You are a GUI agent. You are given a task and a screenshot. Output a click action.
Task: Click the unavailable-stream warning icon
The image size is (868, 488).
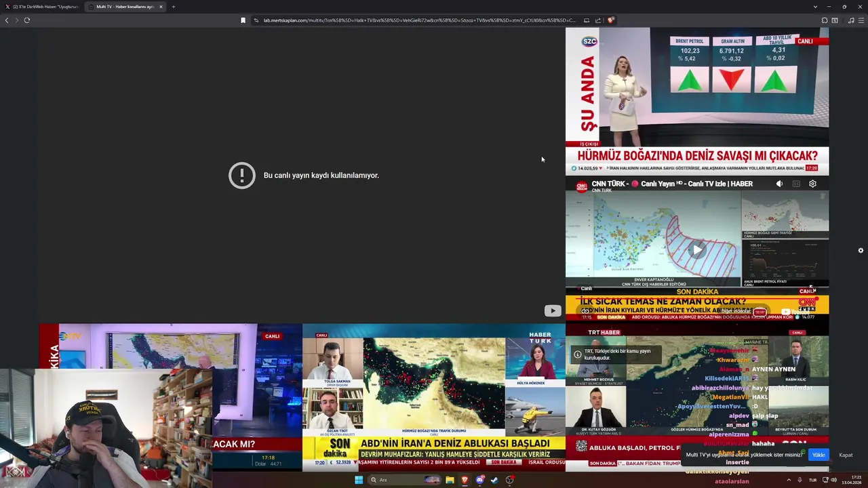point(242,176)
